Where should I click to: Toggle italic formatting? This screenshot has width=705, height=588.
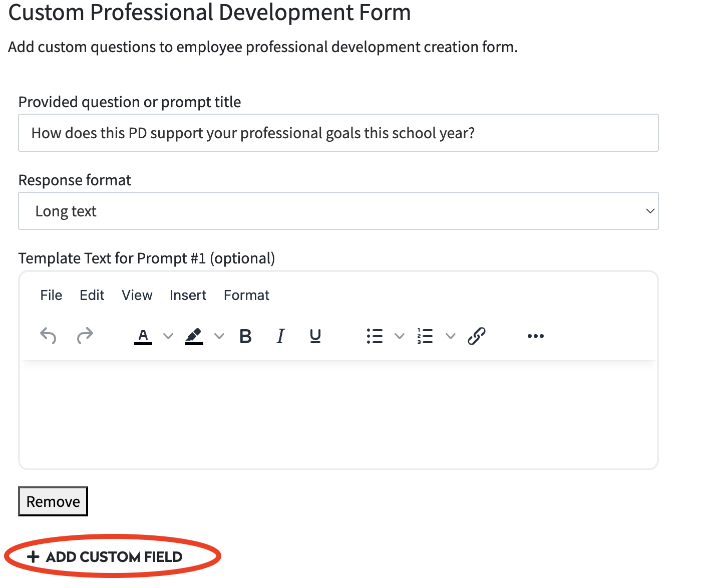281,336
